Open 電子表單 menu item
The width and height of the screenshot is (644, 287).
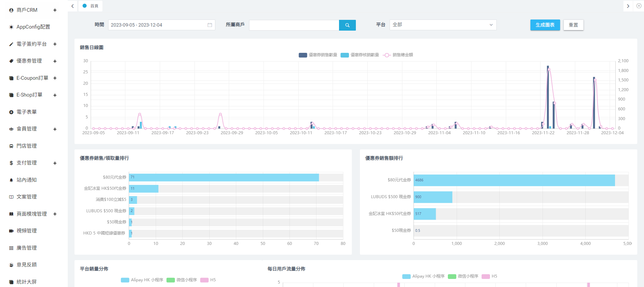27,112
